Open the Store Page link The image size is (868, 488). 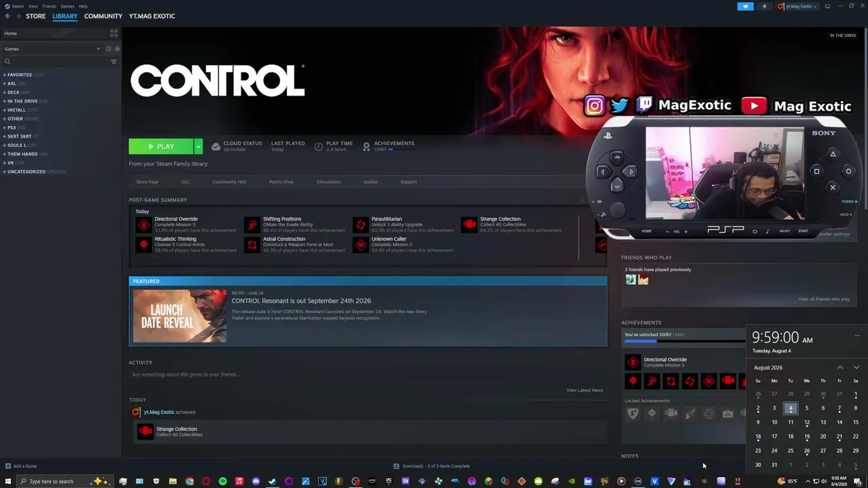coord(147,182)
